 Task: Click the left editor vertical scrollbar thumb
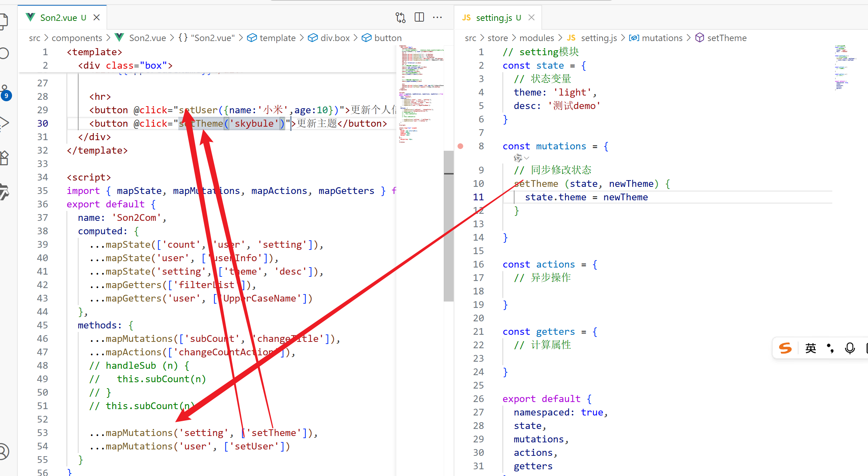pos(448,226)
